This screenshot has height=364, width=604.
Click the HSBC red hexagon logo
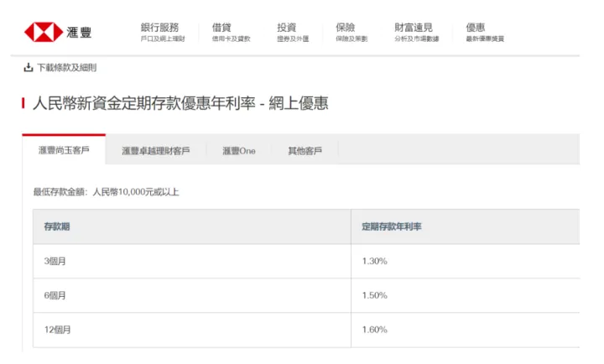(42, 32)
